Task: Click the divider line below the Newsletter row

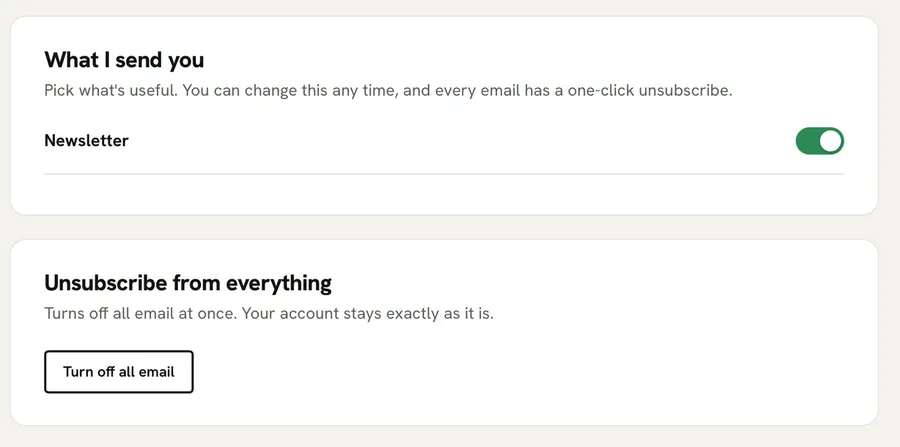Action: pyautogui.click(x=444, y=173)
